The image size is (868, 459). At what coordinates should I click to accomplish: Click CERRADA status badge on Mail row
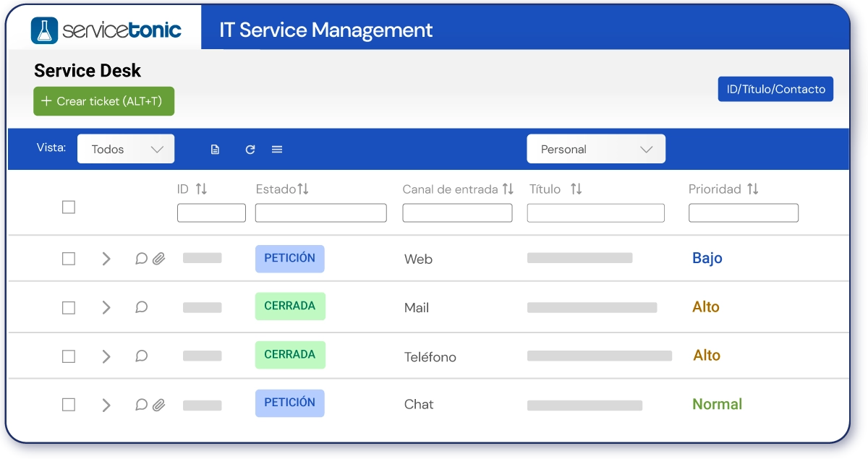pyautogui.click(x=290, y=306)
